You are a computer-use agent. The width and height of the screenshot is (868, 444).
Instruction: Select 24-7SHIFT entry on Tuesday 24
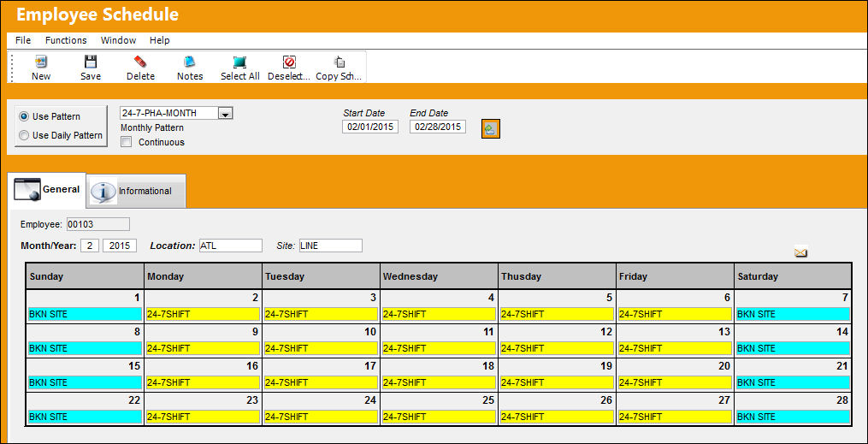click(x=321, y=417)
